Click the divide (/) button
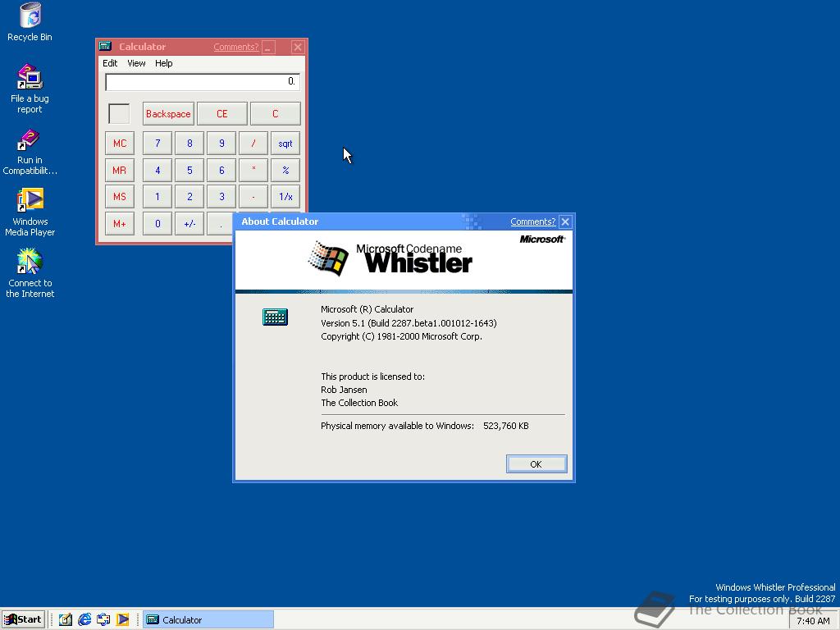The width and height of the screenshot is (840, 630). 253,144
